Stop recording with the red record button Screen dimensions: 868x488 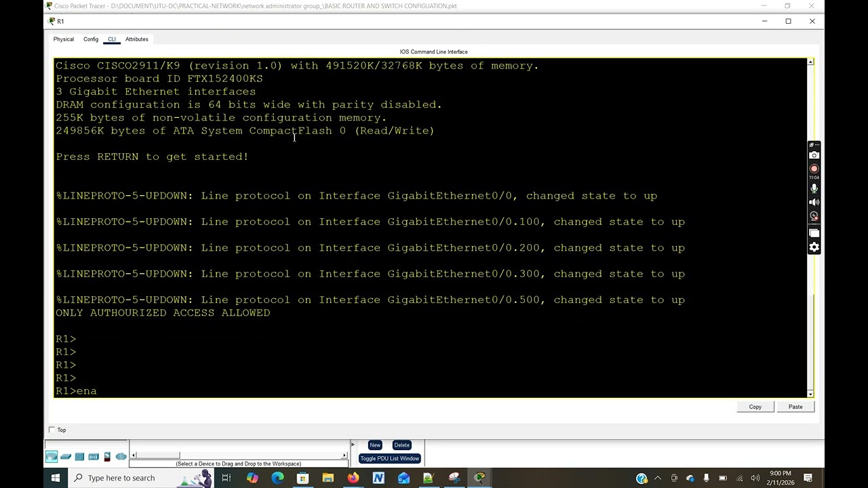(x=814, y=169)
